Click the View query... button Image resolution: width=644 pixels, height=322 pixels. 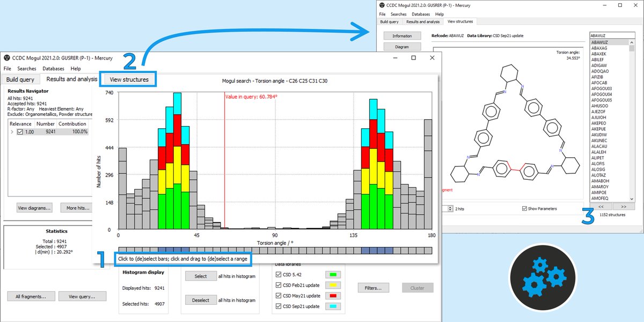pyautogui.click(x=83, y=296)
